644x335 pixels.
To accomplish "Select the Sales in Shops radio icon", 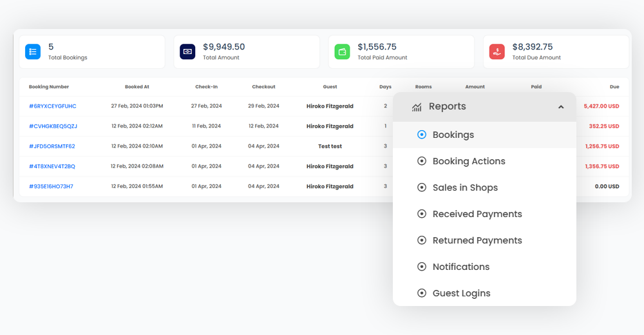I will click(422, 187).
